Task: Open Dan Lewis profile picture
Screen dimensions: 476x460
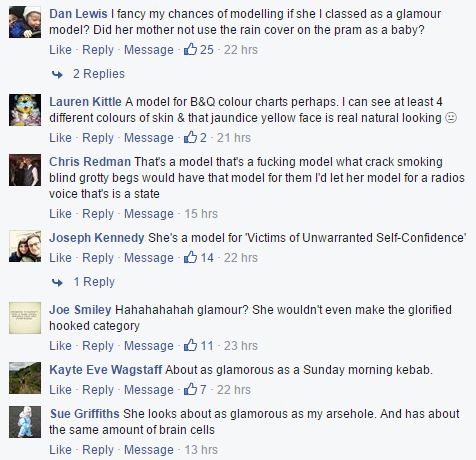Action: pyautogui.click(x=25, y=22)
